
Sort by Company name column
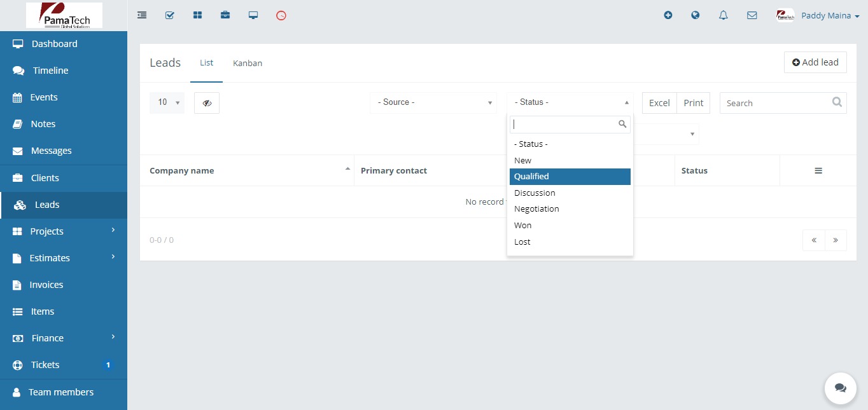click(247, 170)
